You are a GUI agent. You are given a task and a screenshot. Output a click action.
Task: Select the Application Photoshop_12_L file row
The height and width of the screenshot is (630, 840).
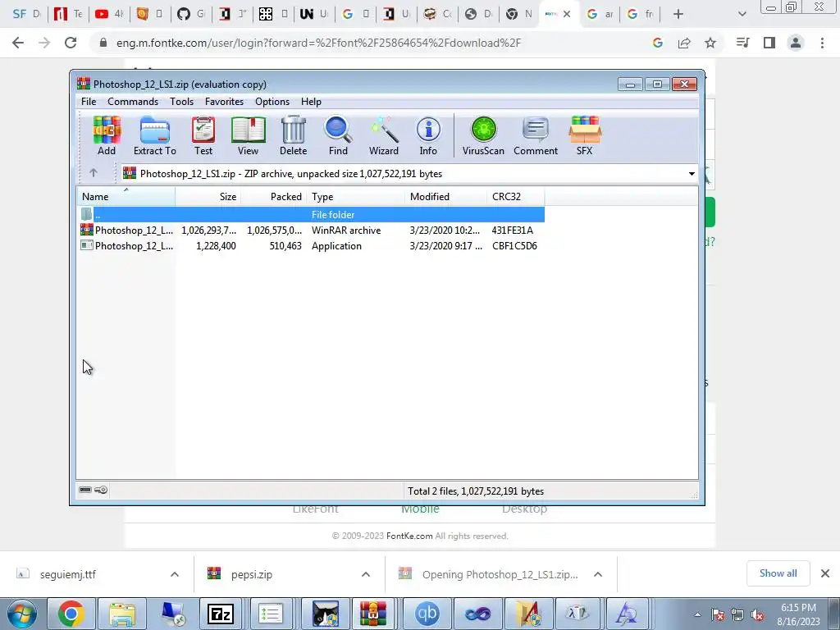pyautogui.click(x=311, y=246)
